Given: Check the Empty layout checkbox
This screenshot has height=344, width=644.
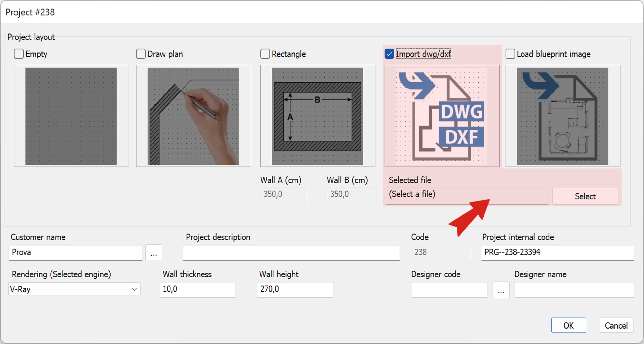Looking at the screenshot, I should pos(19,54).
